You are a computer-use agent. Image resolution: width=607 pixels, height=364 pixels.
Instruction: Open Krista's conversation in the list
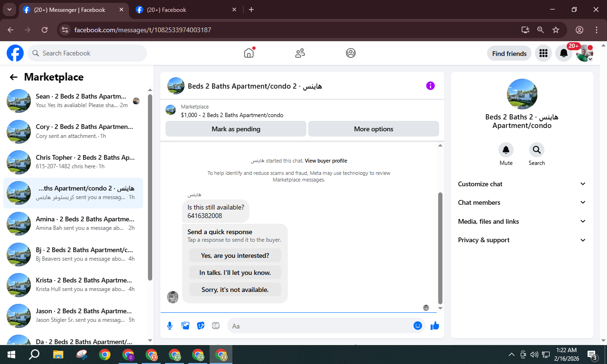click(74, 285)
